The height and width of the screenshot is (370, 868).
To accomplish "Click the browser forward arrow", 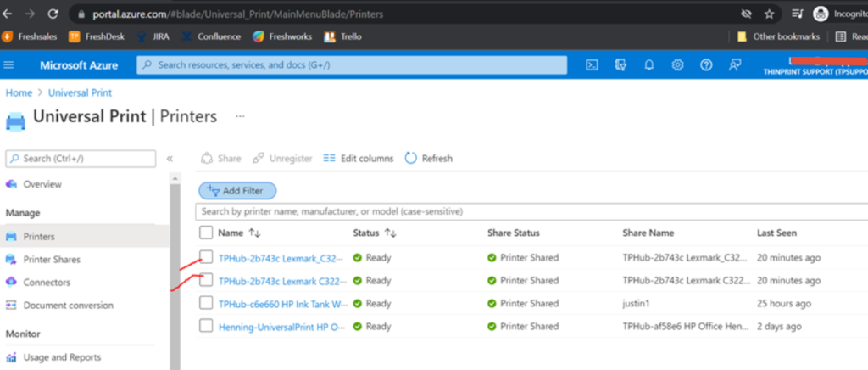I will coord(30,14).
